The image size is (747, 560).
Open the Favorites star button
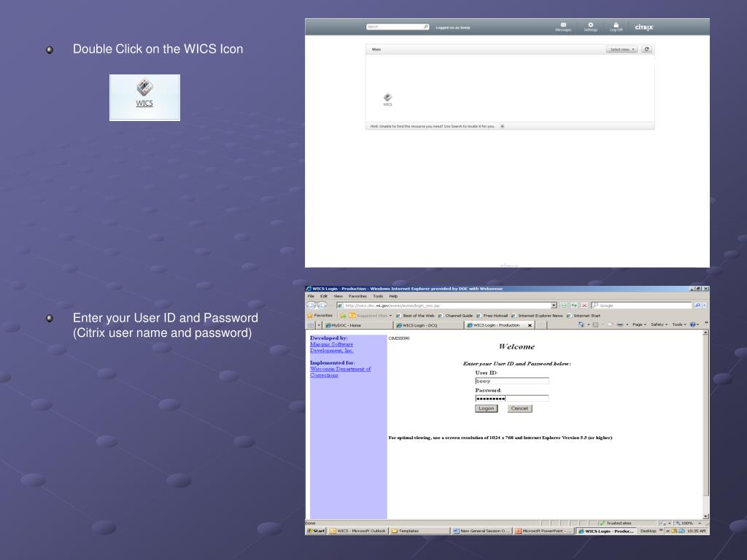[320, 315]
